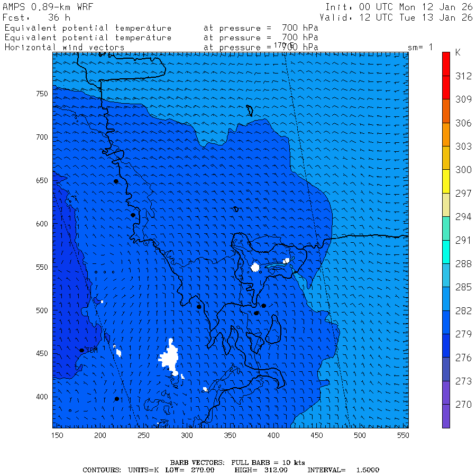Select the 279 color bar label
The width and height of the screenshot is (476, 476).
point(463,334)
